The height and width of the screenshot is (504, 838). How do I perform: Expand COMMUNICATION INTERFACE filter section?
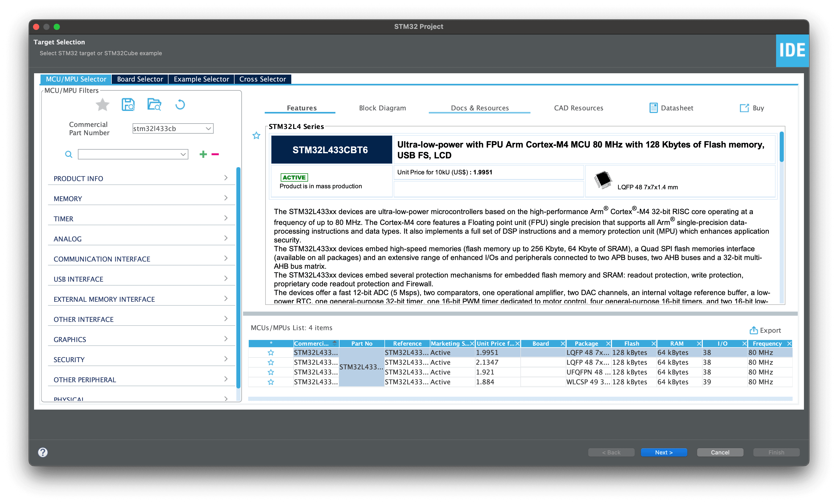click(141, 259)
